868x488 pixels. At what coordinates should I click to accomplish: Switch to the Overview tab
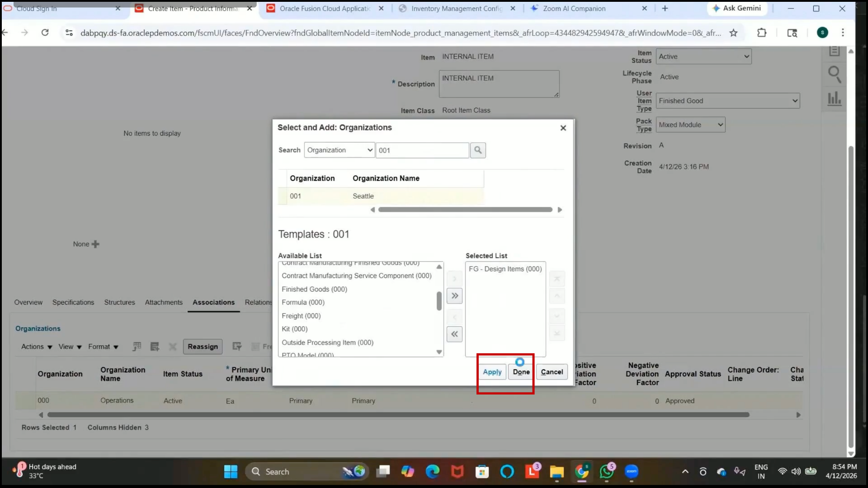(28, 302)
